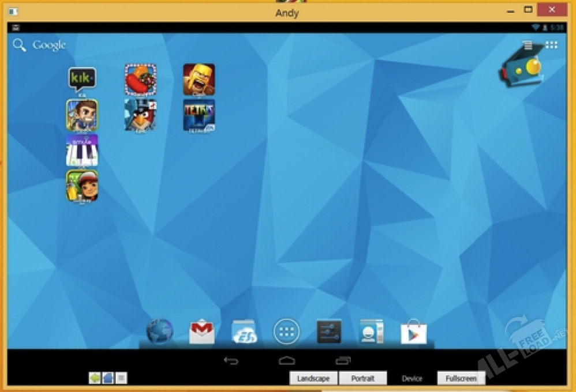
Task: Switch emulator to Portrait mode
Action: [x=362, y=378]
